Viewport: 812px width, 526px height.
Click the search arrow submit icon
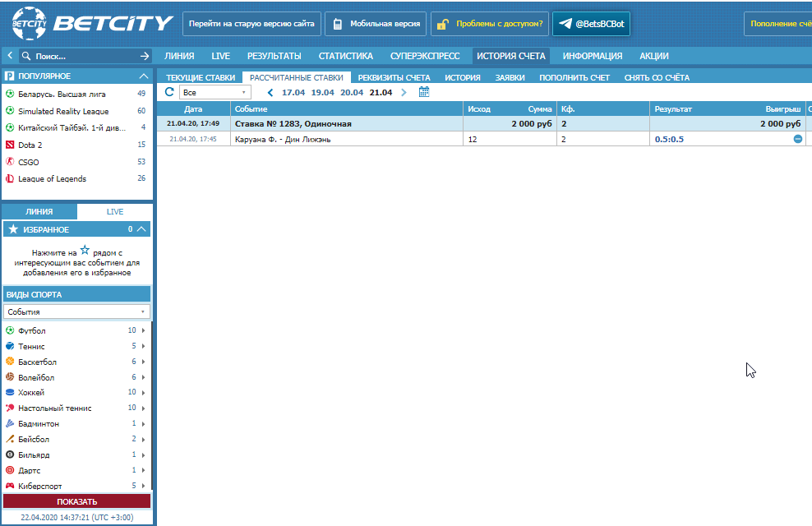[x=145, y=57]
